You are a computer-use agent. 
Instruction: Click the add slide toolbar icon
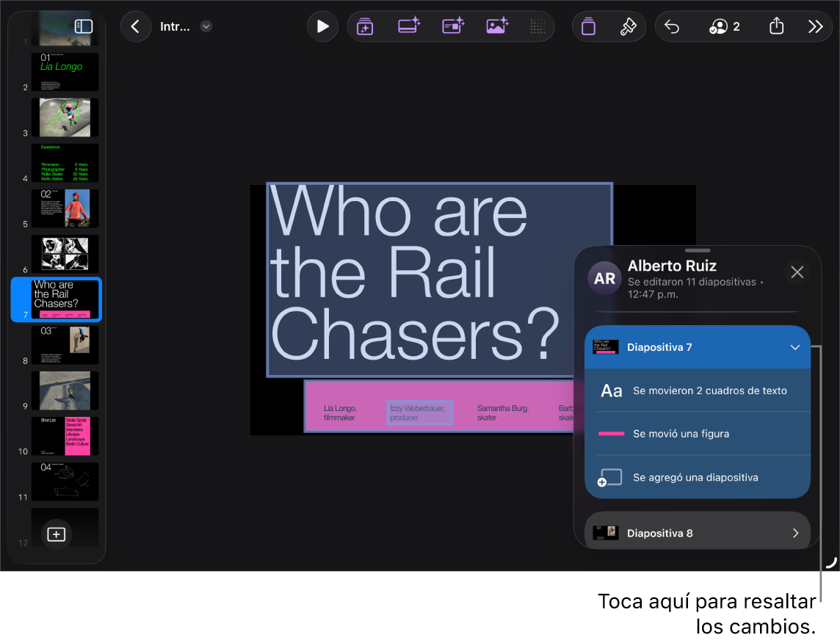(x=365, y=27)
